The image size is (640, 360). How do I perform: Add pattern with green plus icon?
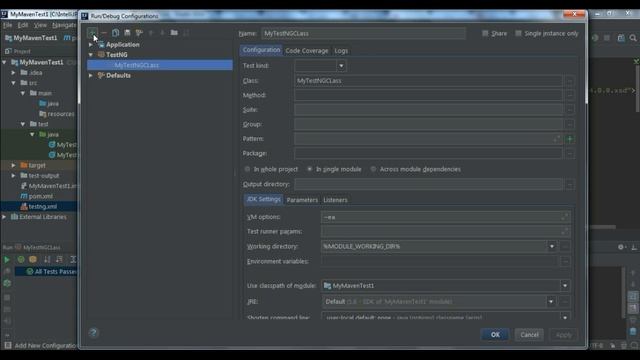tap(570, 139)
